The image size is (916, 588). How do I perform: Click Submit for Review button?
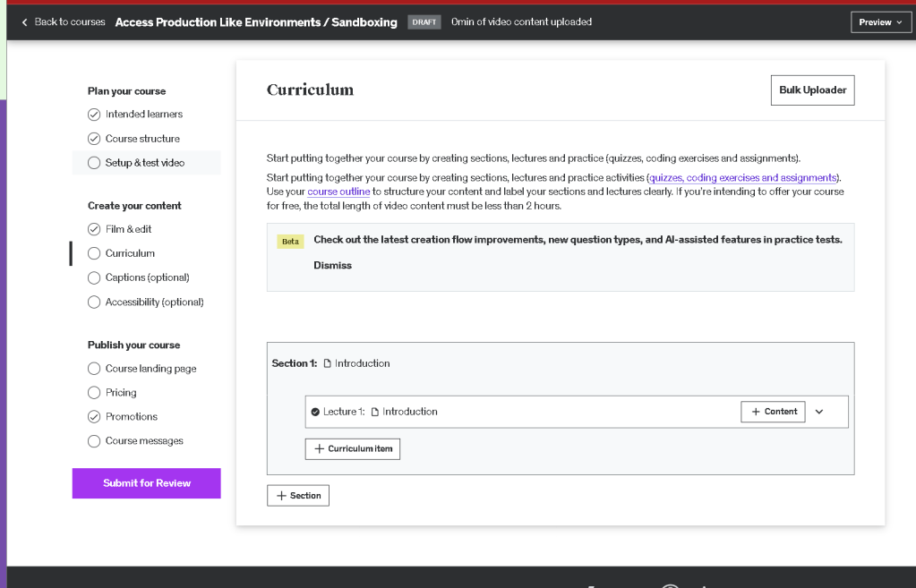click(147, 483)
